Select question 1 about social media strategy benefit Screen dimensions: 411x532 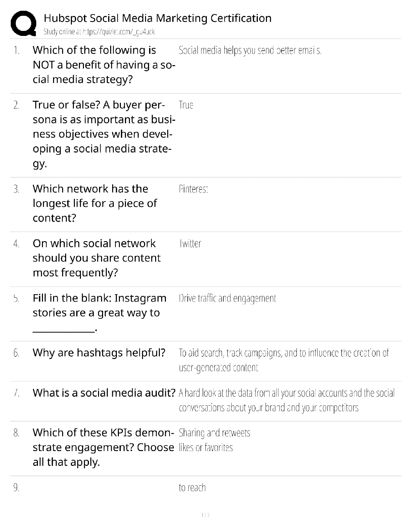(x=103, y=65)
